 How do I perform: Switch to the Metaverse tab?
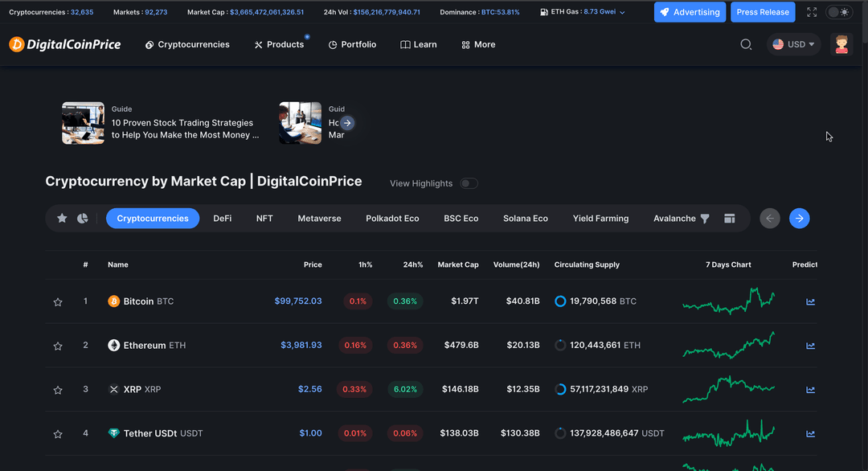pos(319,218)
